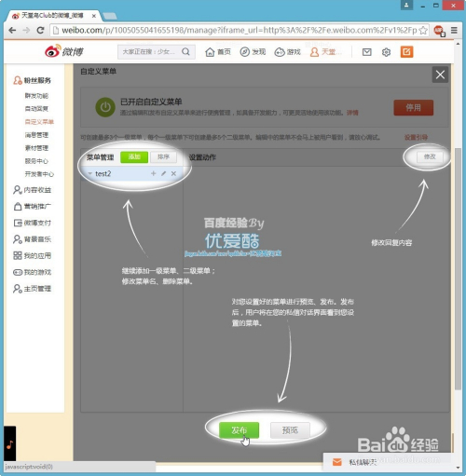The image size is (466, 476).
Task: Click the 营销推广 bag icon
Action: pyautogui.click(x=18, y=206)
